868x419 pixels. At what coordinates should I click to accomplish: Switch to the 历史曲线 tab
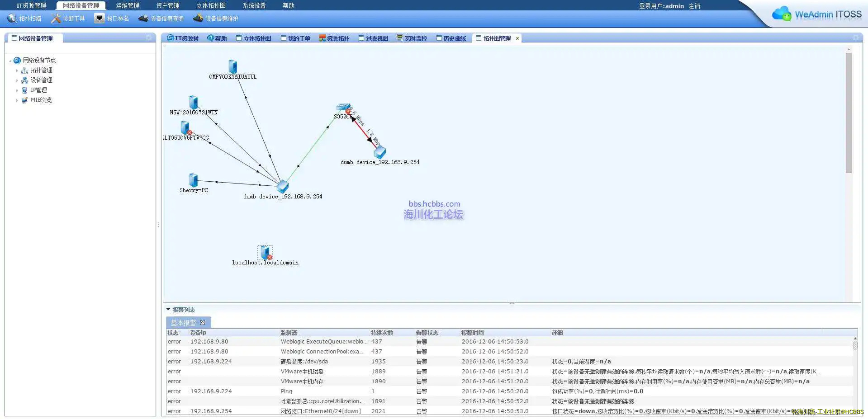[x=451, y=38]
